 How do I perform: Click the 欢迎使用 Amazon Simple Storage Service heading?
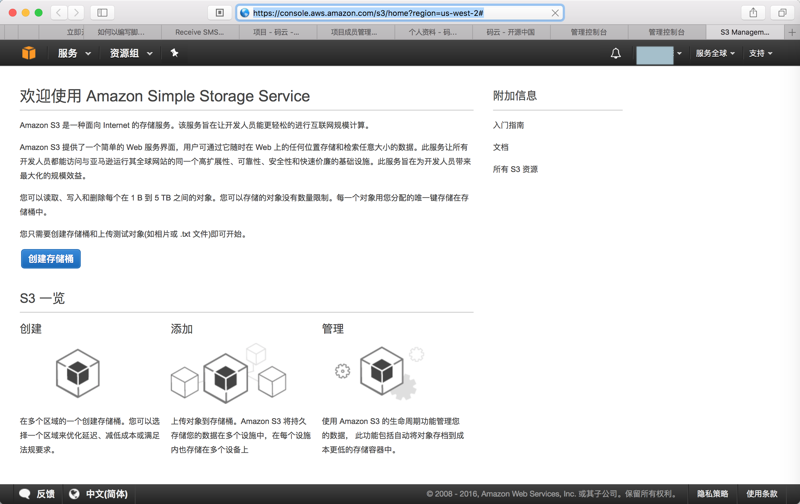point(165,96)
